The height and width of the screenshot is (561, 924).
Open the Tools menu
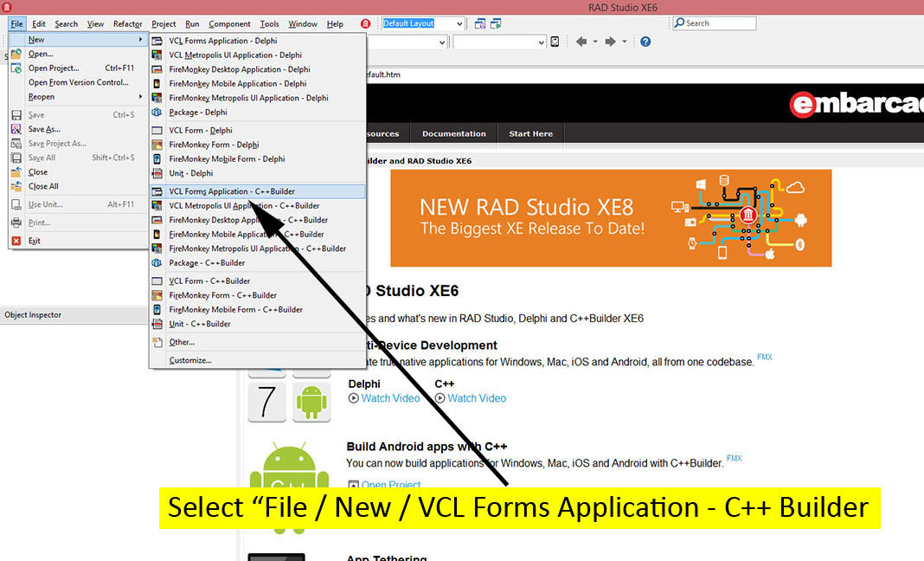pos(269,23)
